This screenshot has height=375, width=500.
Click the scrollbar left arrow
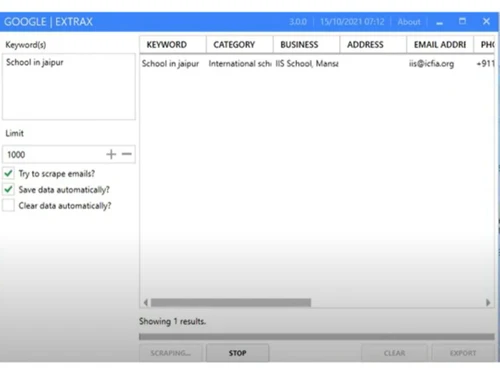pos(145,302)
